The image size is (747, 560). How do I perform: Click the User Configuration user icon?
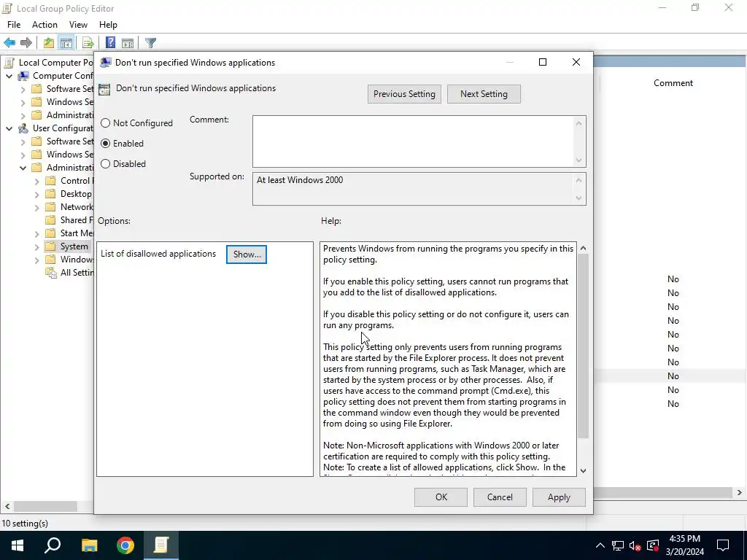[x=23, y=128]
